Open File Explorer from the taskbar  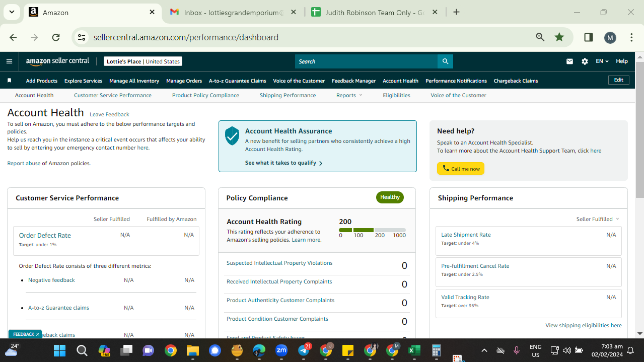tap(193, 350)
